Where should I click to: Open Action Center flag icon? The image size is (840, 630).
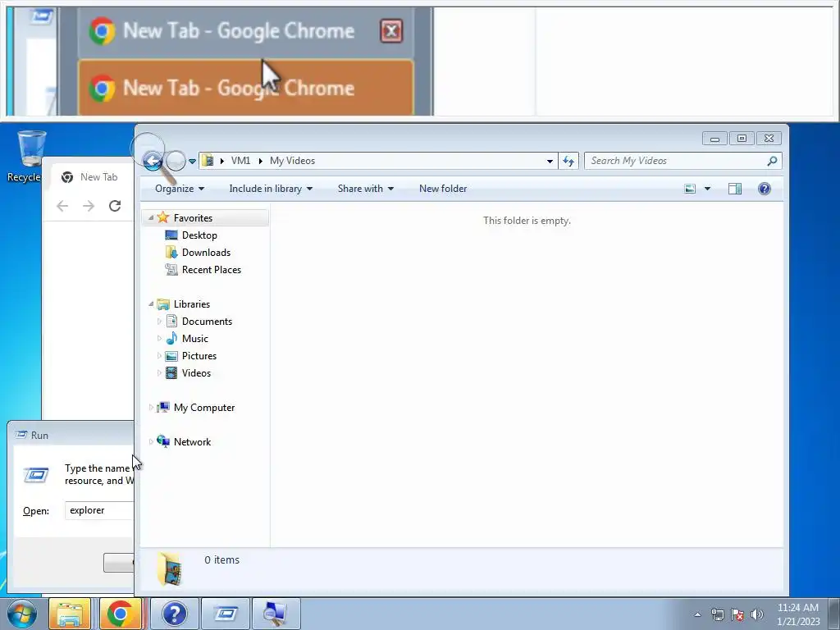tap(737, 614)
